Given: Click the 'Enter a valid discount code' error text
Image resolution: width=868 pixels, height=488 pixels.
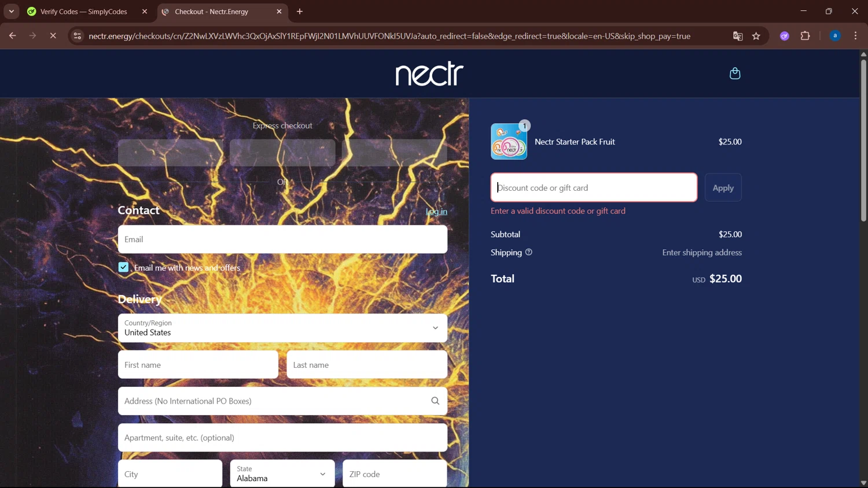Looking at the screenshot, I should coord(558,211).
